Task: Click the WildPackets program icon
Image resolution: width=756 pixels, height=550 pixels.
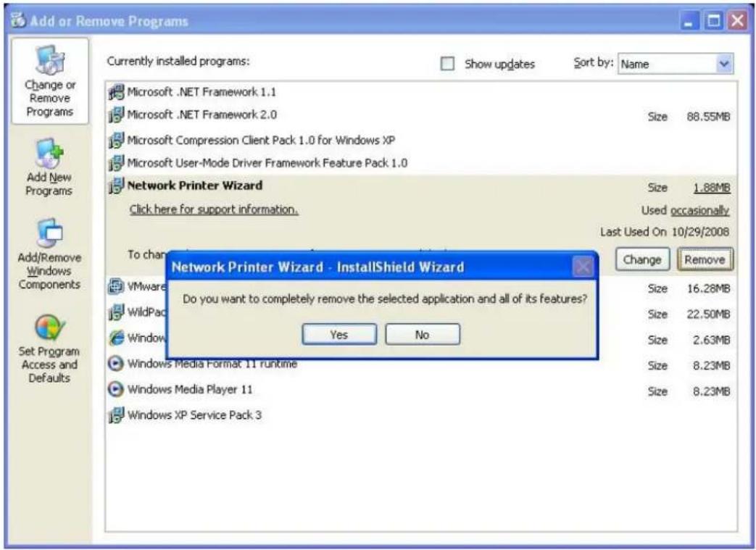Action: pyautogui.click(x=116, y=312)
